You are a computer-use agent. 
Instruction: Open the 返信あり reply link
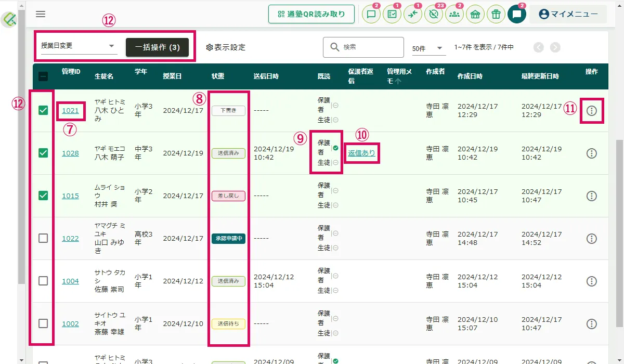coord(361,153)
